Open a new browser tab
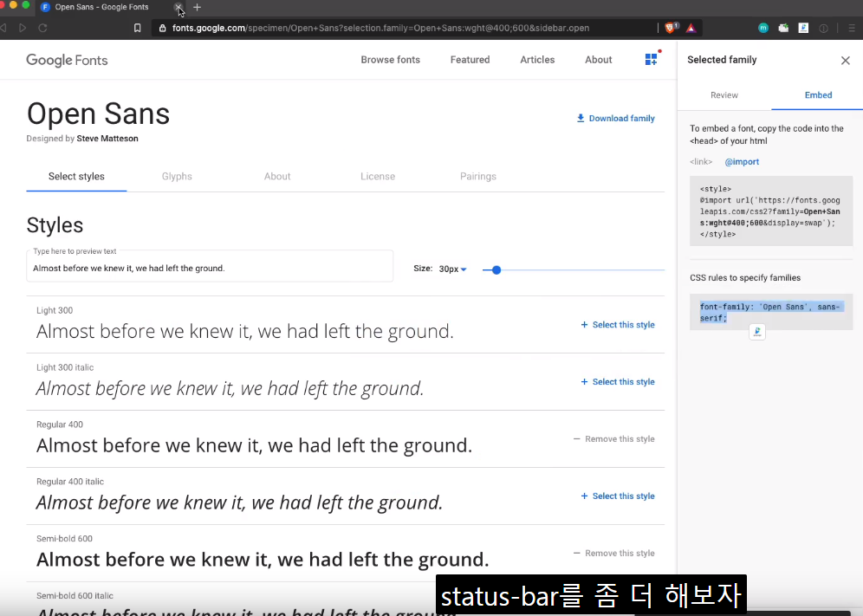The image size is (863, 616). coord(197,7)
